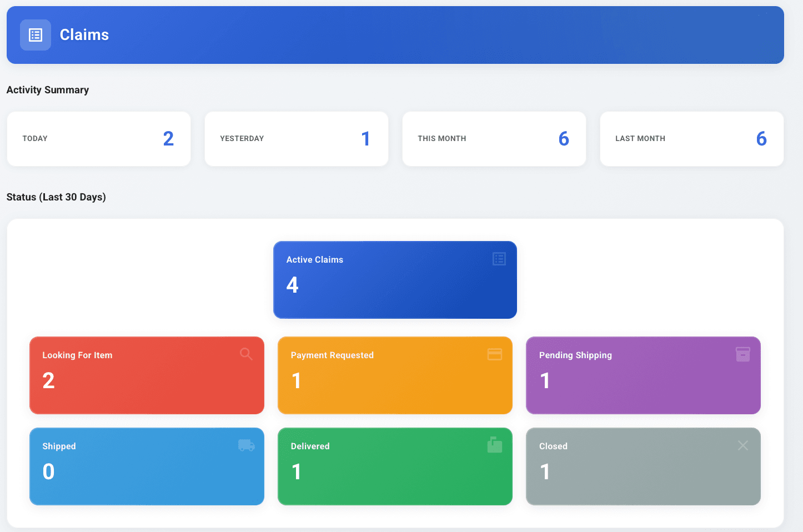The height and width of the screenshot is (532, 803).
Task: Click the YESTERDAY activity summary card
Action: tap(296, 138)
